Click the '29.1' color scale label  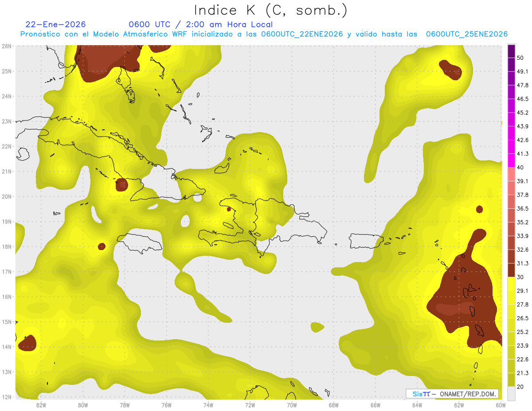click(x=522, y=291)
